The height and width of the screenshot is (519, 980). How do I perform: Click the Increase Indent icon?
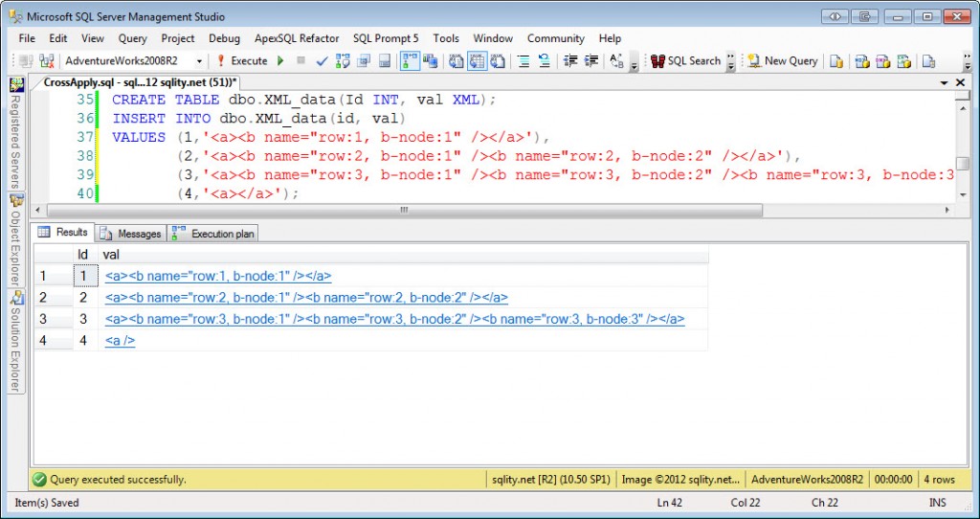[x=591, y=60]
